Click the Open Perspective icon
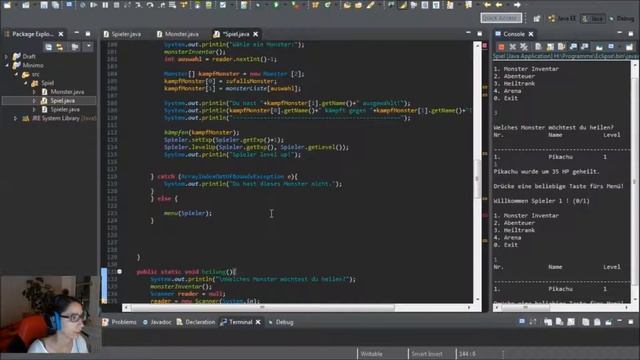The width and height of the screenshot is (640, 360). (x=537, y=18)
